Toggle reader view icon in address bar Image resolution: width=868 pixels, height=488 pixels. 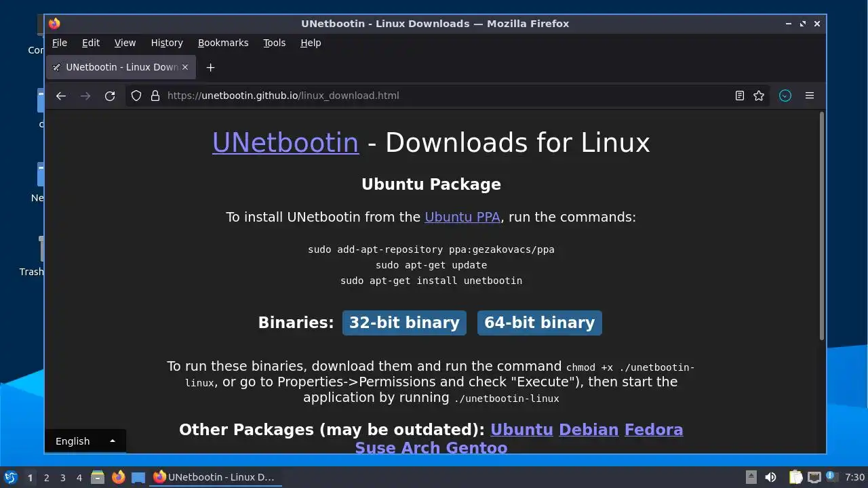point(740,96)
